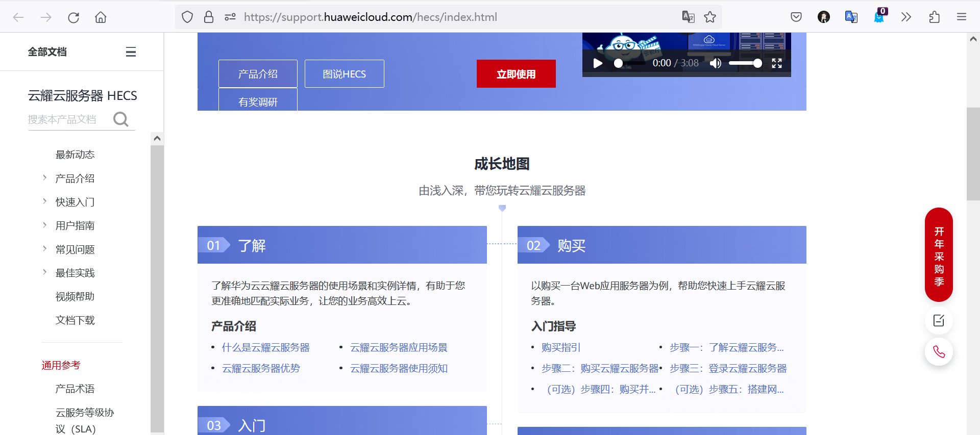
Task: Expand the 用户指南 tree item
Action: [x=45, y=225]
